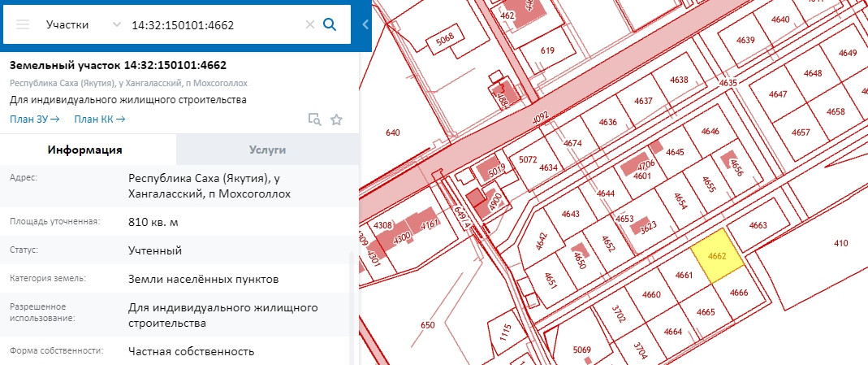Click status value Учтенный
The height and width of the screenshot is (365, 868).
(x=155, y=250)
